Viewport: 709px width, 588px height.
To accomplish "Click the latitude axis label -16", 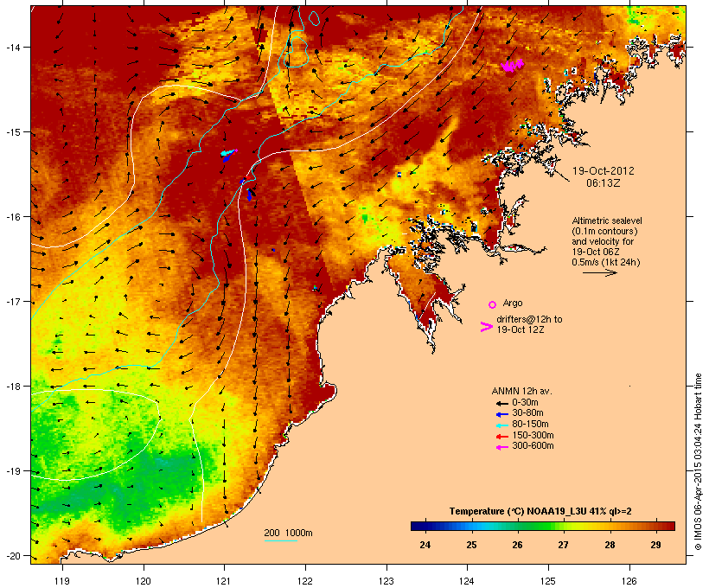I will [13, 217].
